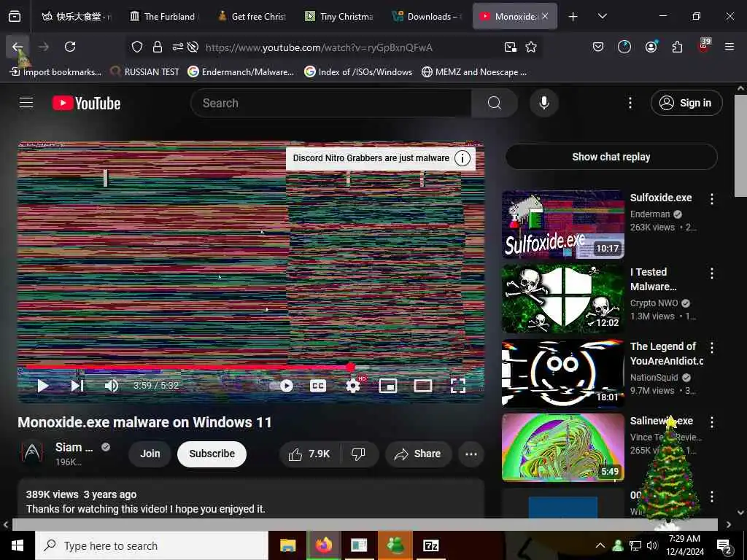
Task: Open the extensions puzzle icon
Action: 677,47
